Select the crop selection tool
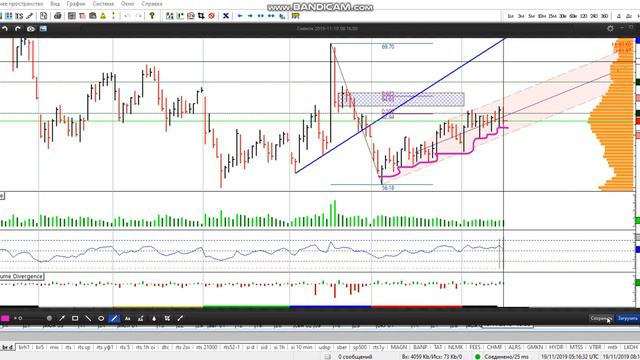Image resolution: width=640 pixels, height=360 pixels. pos(167,318)
